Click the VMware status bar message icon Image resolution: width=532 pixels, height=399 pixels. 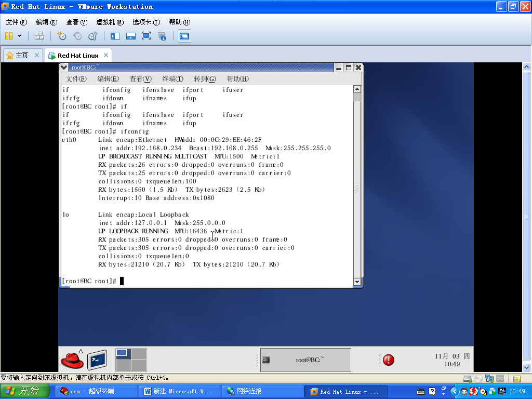(x=517, y=379)
